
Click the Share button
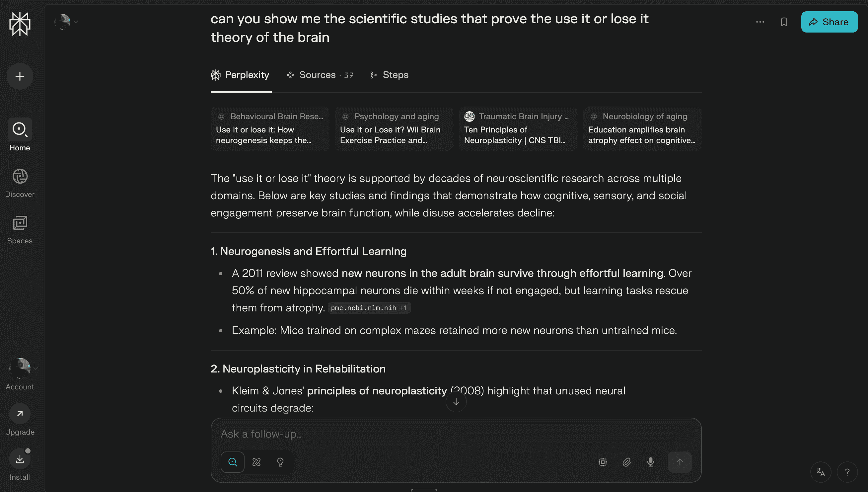pyautogui.click(x=829, y=22)
